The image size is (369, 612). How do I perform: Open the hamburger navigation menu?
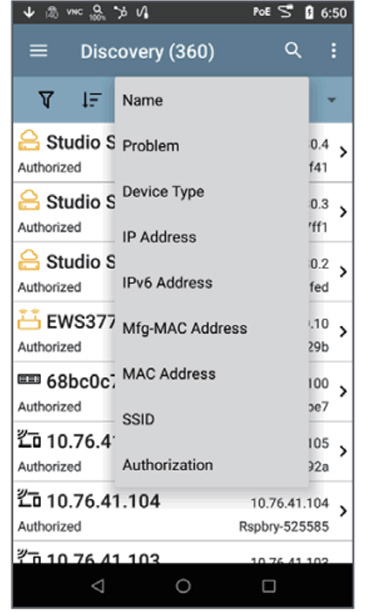(38, 51)
